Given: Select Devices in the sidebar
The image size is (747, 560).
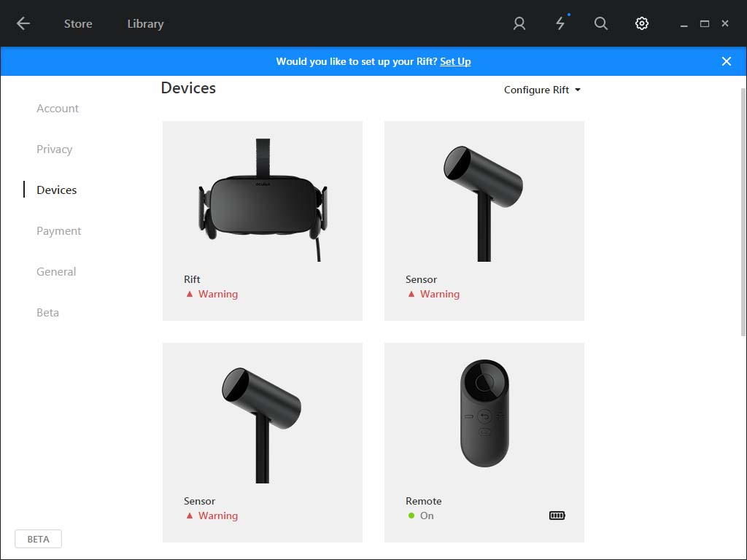Looking at the screenshot, I should pos(57,190).
